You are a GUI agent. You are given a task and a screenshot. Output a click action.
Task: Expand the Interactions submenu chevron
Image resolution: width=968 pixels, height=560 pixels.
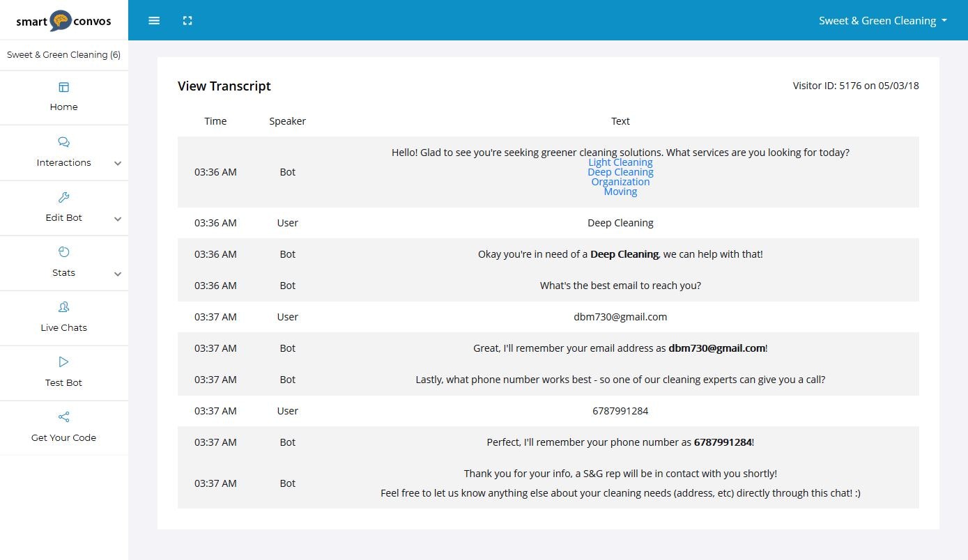pyautogui.click(x=118, y=164)
